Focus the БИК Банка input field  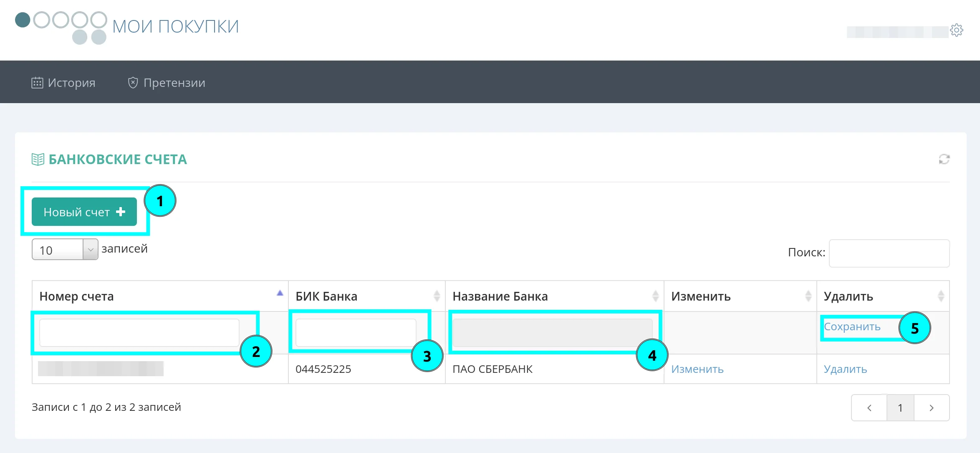tap(356, 333)
